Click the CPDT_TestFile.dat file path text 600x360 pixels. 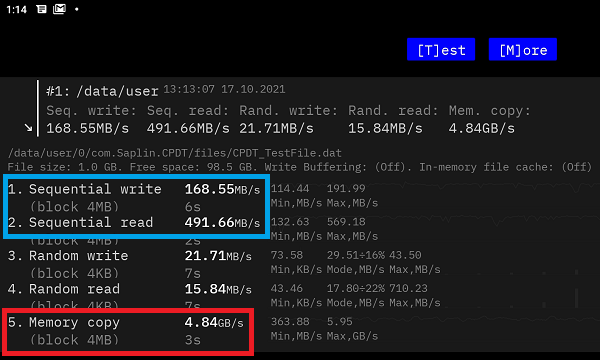174,153
